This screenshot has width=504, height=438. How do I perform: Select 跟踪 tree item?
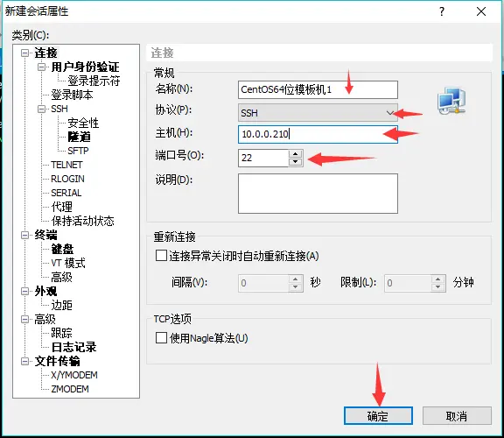tap(62, 333)
